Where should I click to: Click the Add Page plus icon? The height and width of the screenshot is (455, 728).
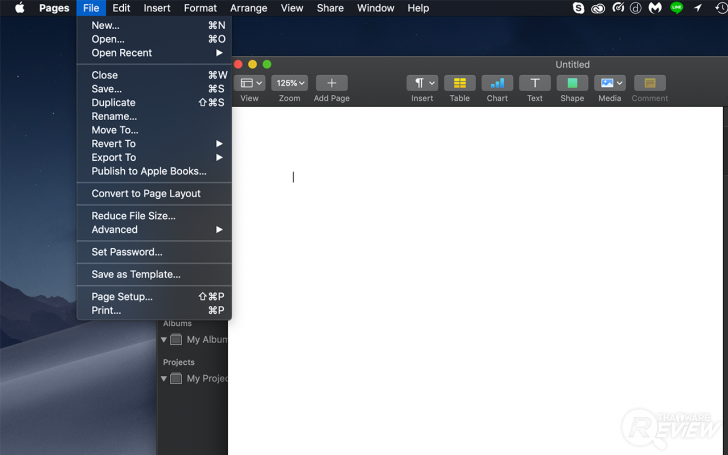(332, 83)
